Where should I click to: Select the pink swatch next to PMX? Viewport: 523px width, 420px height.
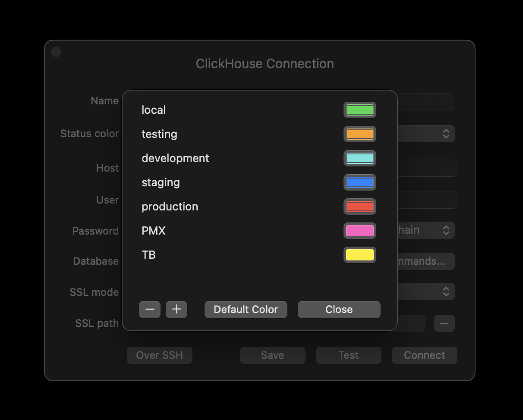click(360, 231)
